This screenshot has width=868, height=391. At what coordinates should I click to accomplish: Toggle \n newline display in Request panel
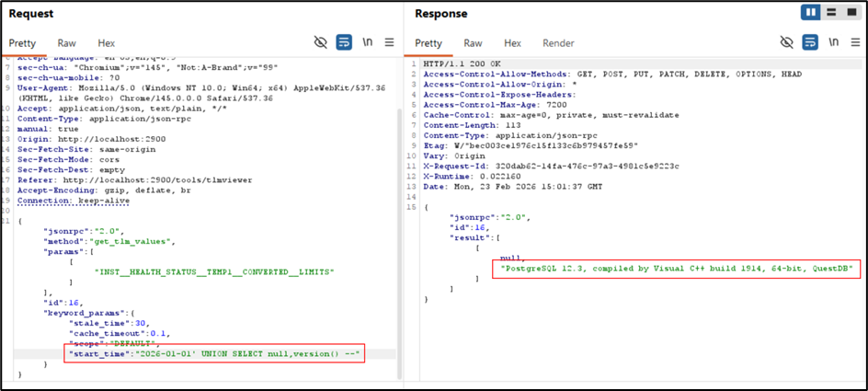pos(368,42)
